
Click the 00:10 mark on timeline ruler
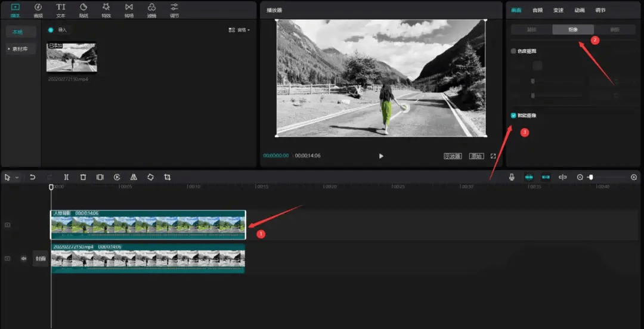[194, 187]
